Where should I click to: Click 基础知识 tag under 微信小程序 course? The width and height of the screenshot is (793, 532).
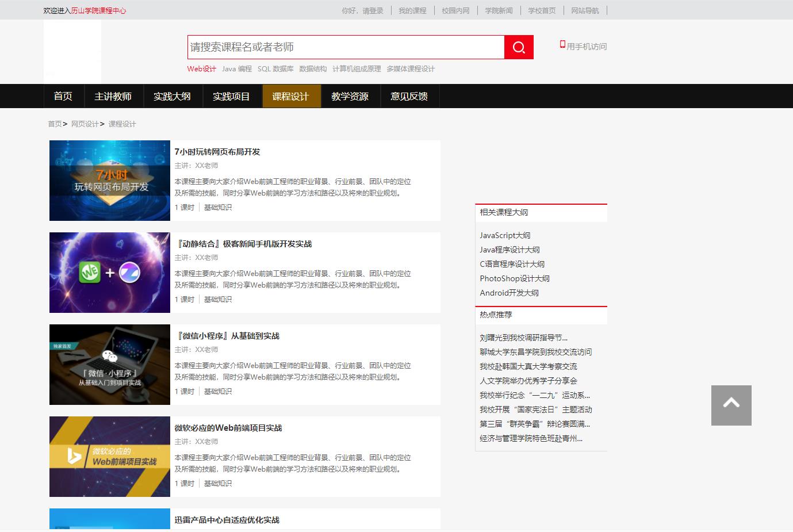[x=218, y=391]
